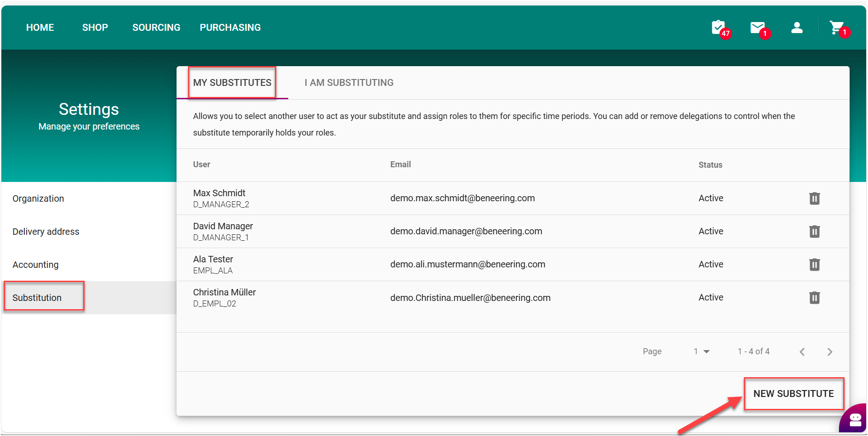This screenshot has height=436, width=868.
Task: Remove Ala Tester using trash icon
Action: pyautogui.click(x=814, y=265)
